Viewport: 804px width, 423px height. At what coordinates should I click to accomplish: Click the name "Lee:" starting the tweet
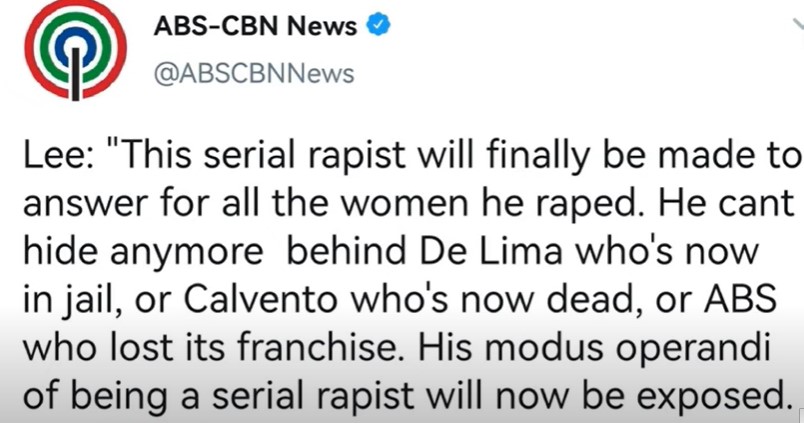click(x=57, y=154)
